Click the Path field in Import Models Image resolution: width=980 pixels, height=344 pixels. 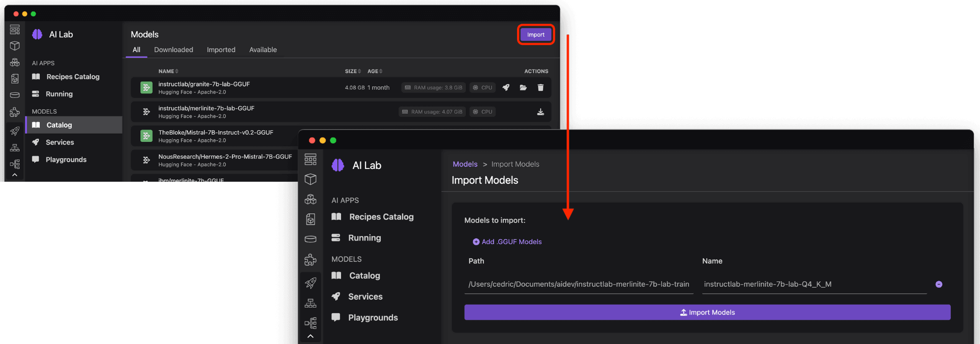click(578, 284)
